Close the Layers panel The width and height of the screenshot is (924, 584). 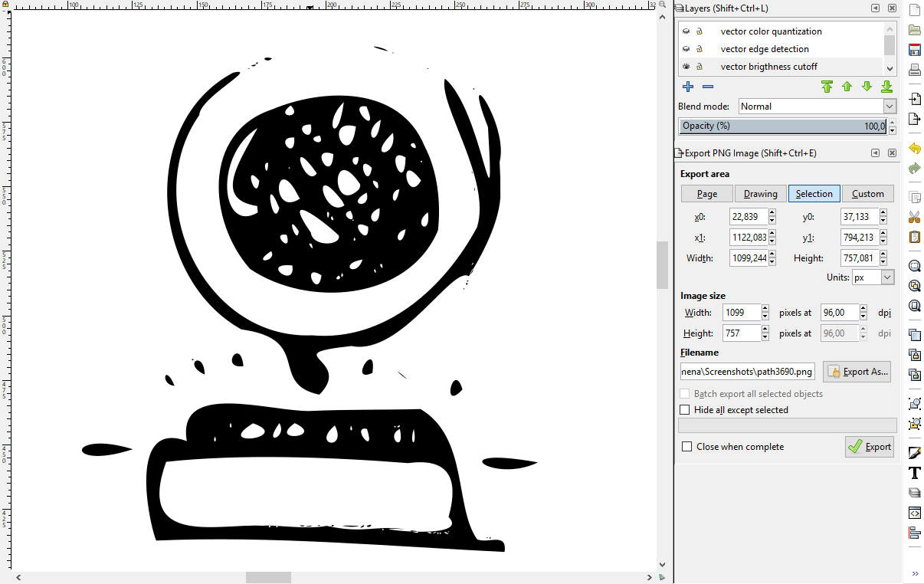(893, 8)
